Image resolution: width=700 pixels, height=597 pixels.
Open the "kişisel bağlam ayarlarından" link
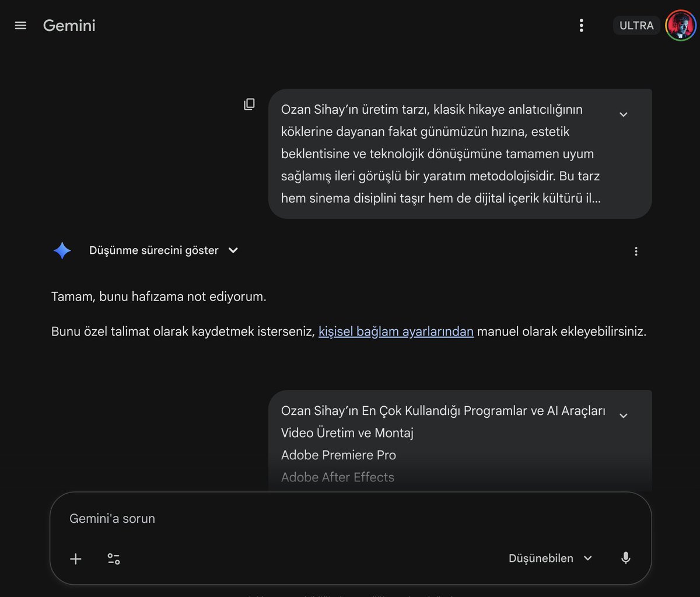point(395,331)
